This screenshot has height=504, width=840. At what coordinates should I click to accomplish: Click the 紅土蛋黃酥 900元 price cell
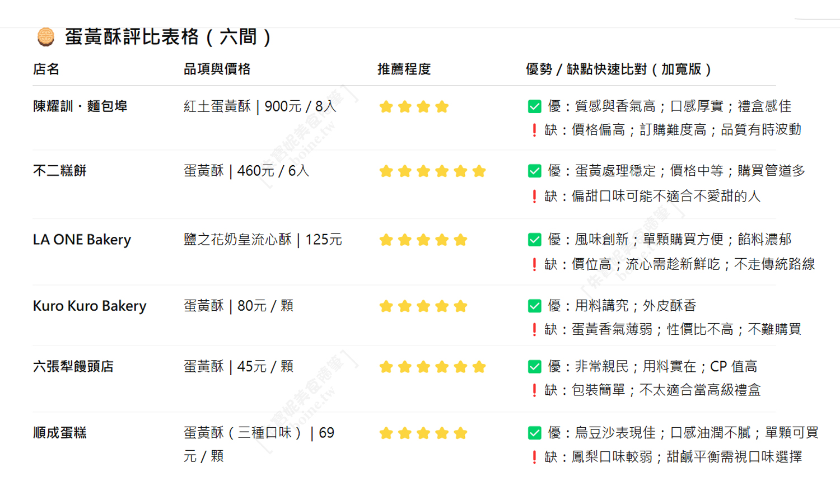pyautogui.click(x=260, y=106)
